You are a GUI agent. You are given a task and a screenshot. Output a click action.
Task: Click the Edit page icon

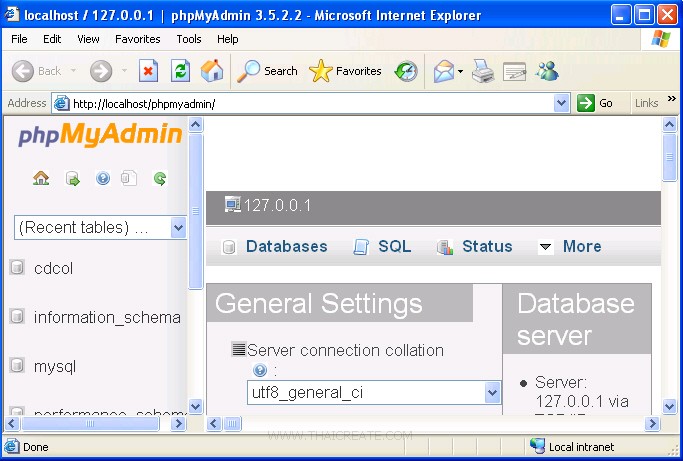click(514, 71)
